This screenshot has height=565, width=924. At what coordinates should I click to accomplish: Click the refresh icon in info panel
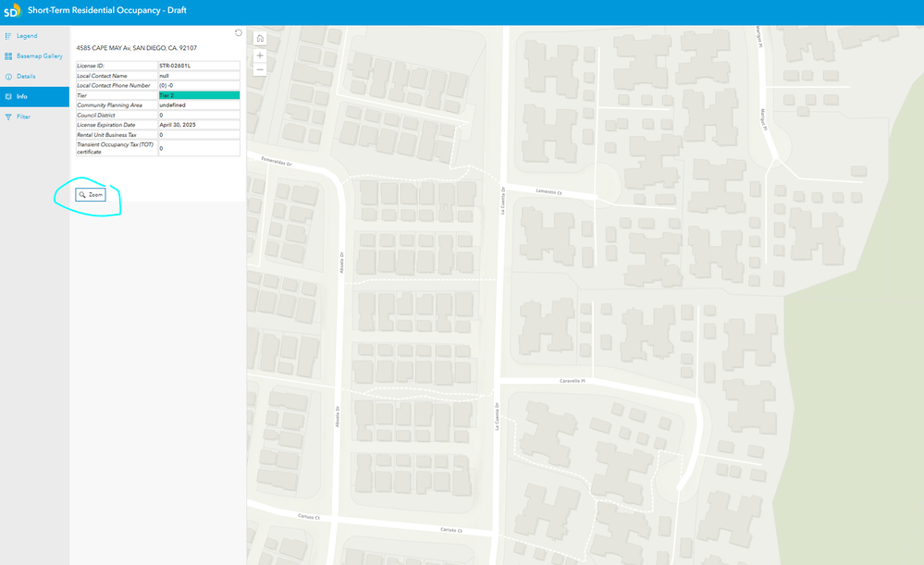[238, 33]
